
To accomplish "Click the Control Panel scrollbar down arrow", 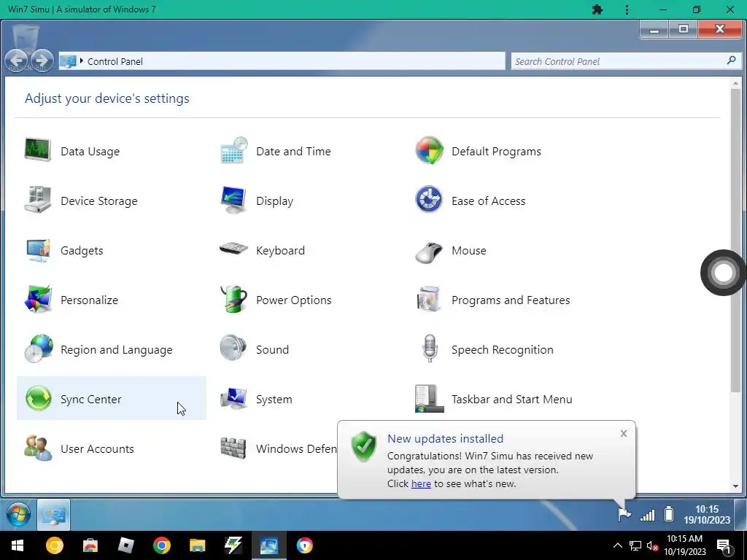I will pos(735,486).
